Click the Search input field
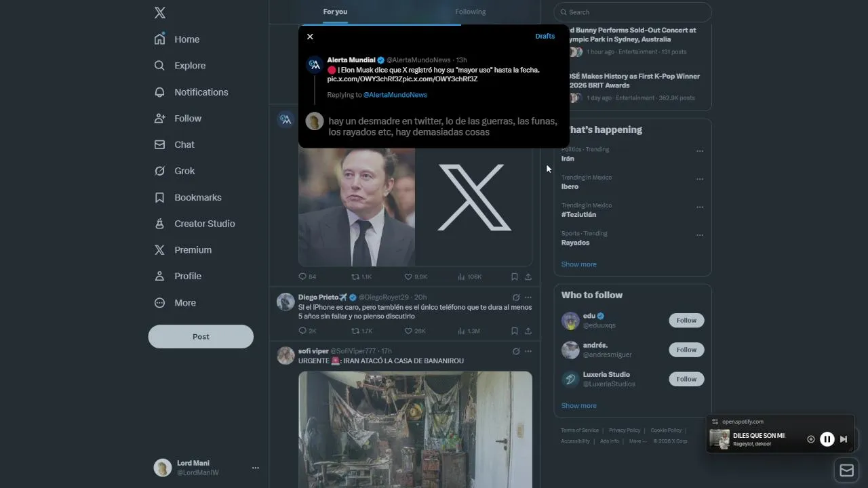The image size is (868, 488). pyautogui.click(x=633, y=12)
